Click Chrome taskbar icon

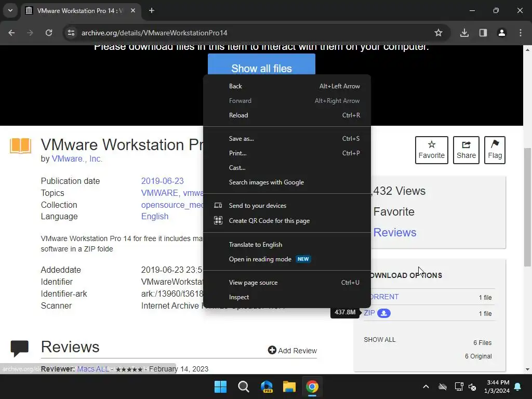(x=312, y=387)
